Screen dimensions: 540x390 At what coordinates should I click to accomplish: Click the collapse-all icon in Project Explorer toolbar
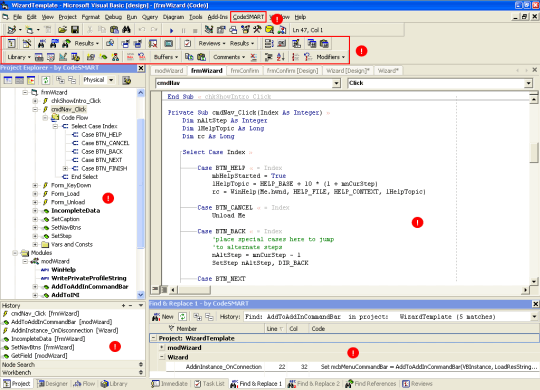click(72, 80)
